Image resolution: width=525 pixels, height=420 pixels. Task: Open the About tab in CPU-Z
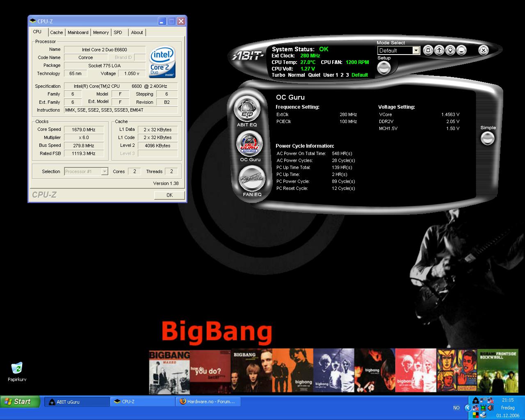(137, 32)
